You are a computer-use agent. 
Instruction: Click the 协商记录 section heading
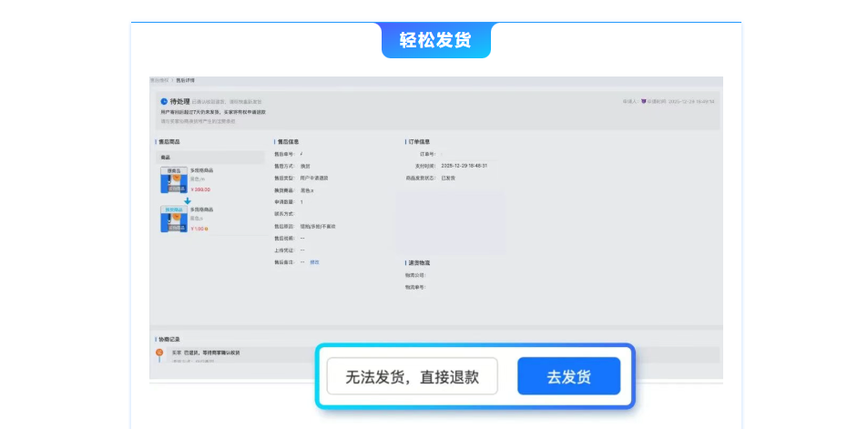tap(168, 339)
